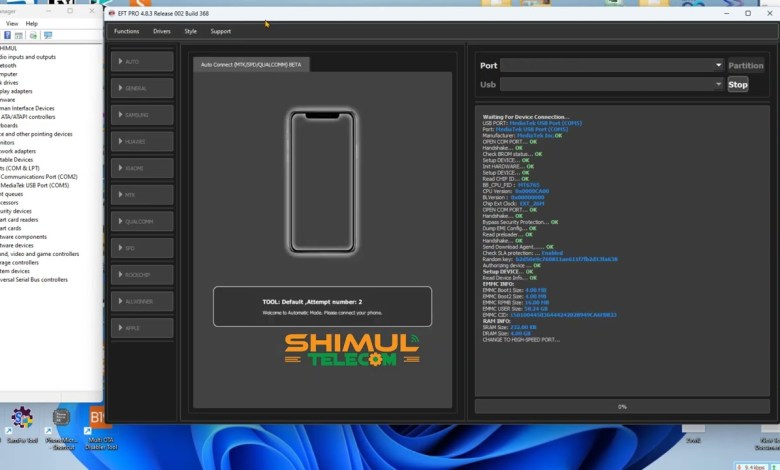Minimize the EFT PRO window
Viewport: 780px width, 470px height.
pyautogui.click(x=726, y=13)
